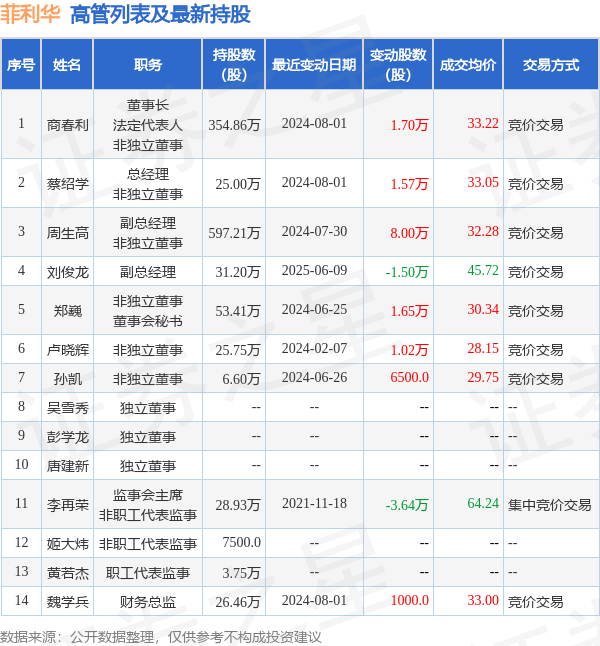Click green change value -1.50万
600x646 pixels.
pyautogui.click(x=407, y=272)
